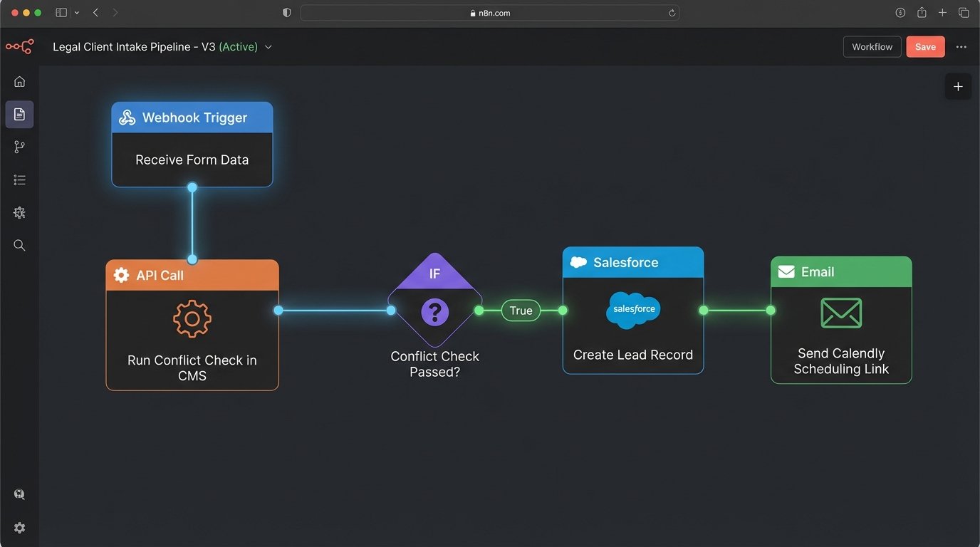Select the Workflows document icon in sidebar
The image size is (980, 547).
pyautogui.click(x=19, y=114)
